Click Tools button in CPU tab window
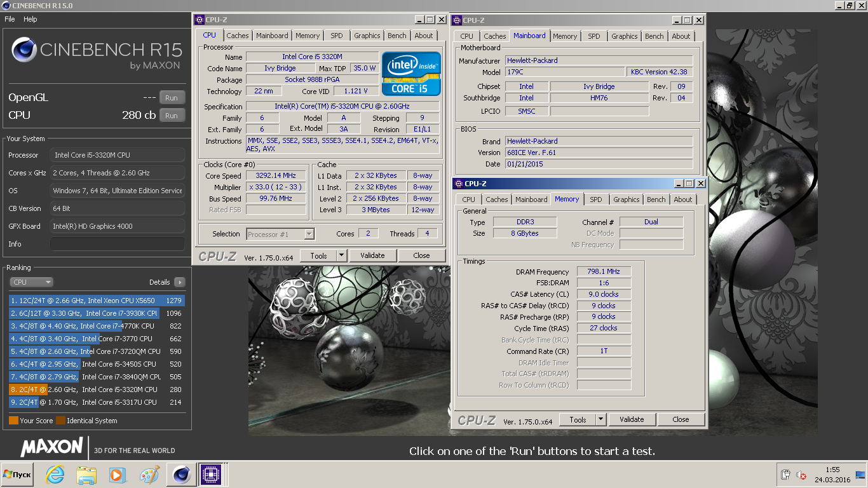 [319, 255]
